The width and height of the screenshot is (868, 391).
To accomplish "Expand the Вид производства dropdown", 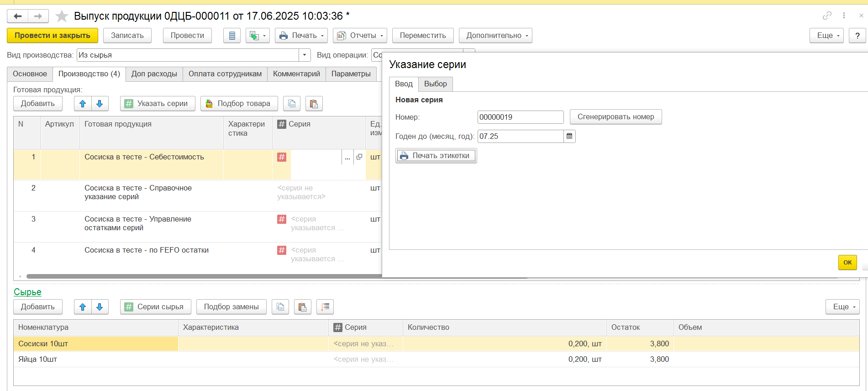I will (305, 55).
